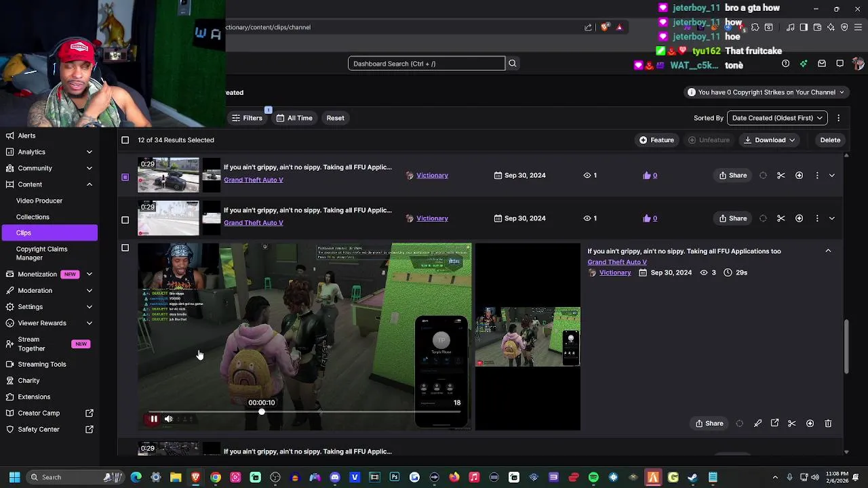Open Streaming Tools in the sidebar

point(42,364)
